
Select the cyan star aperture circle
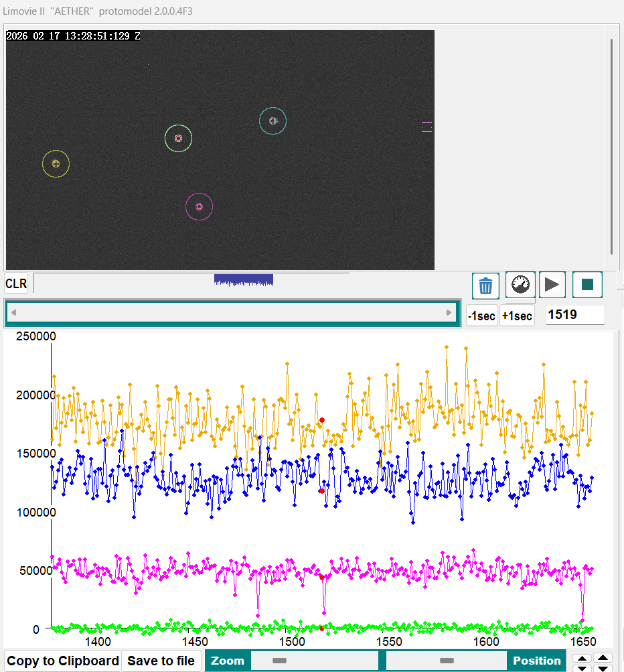(x=272, y=121)
